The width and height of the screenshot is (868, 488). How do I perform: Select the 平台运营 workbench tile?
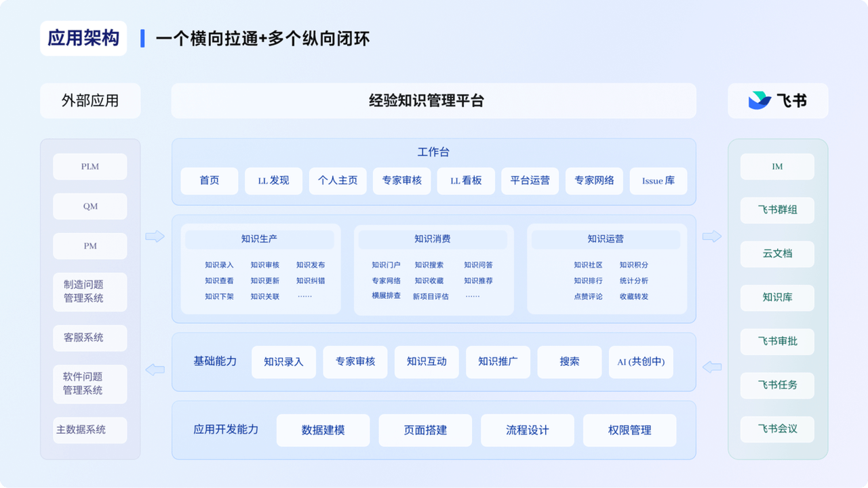point(530,181)
